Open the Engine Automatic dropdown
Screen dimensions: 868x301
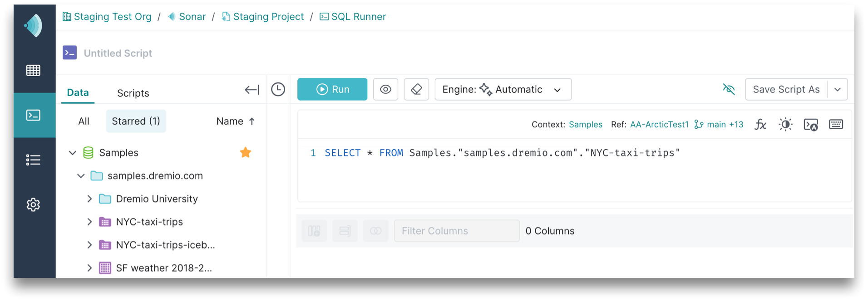[503, 89]
